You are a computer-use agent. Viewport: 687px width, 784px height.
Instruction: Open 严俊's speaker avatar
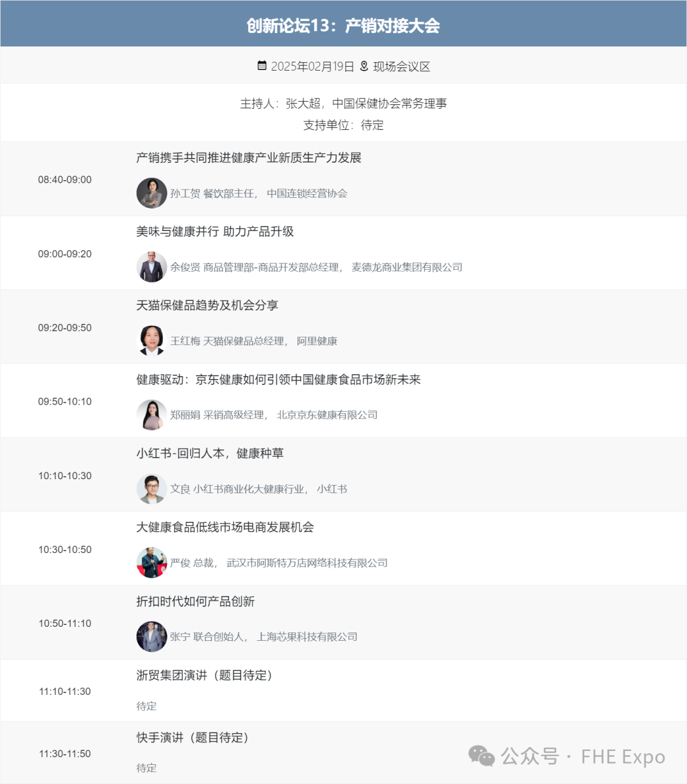(x=151, y=563)
